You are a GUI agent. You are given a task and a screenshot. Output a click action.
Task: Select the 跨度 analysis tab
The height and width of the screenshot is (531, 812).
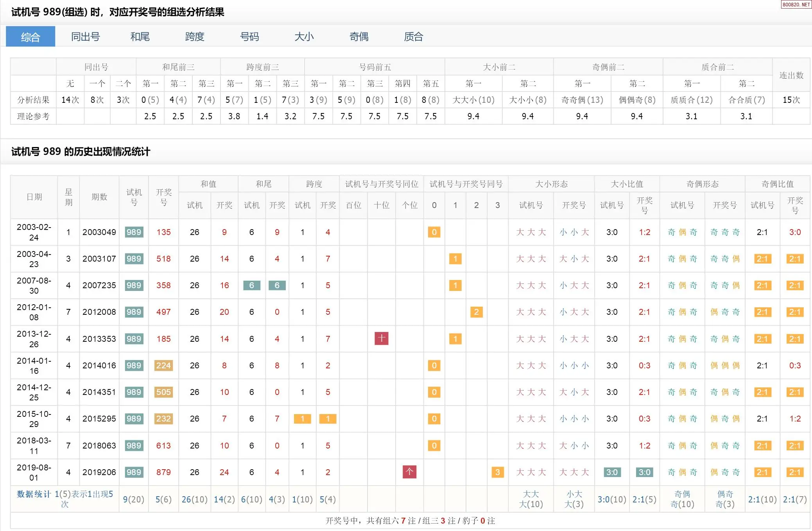(x=195, y=37)
